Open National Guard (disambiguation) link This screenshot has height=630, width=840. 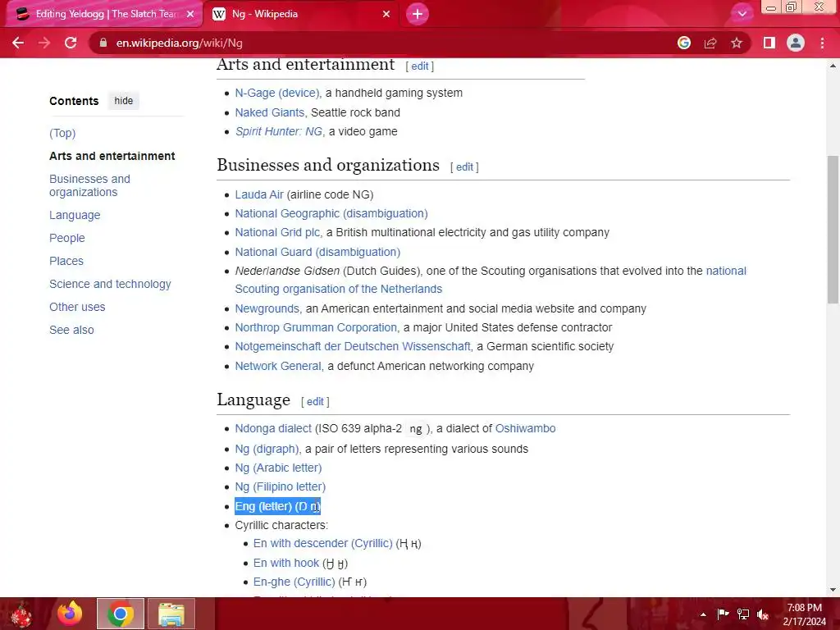(x=317, y=252)
